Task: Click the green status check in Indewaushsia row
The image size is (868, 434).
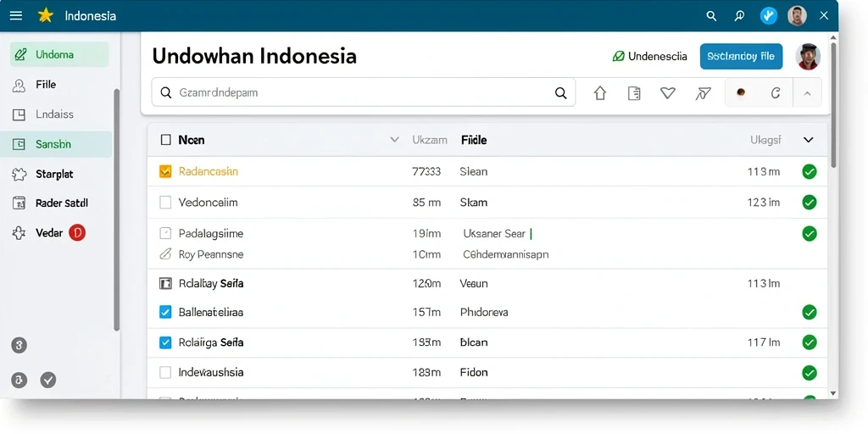Action: click(810, 373)
